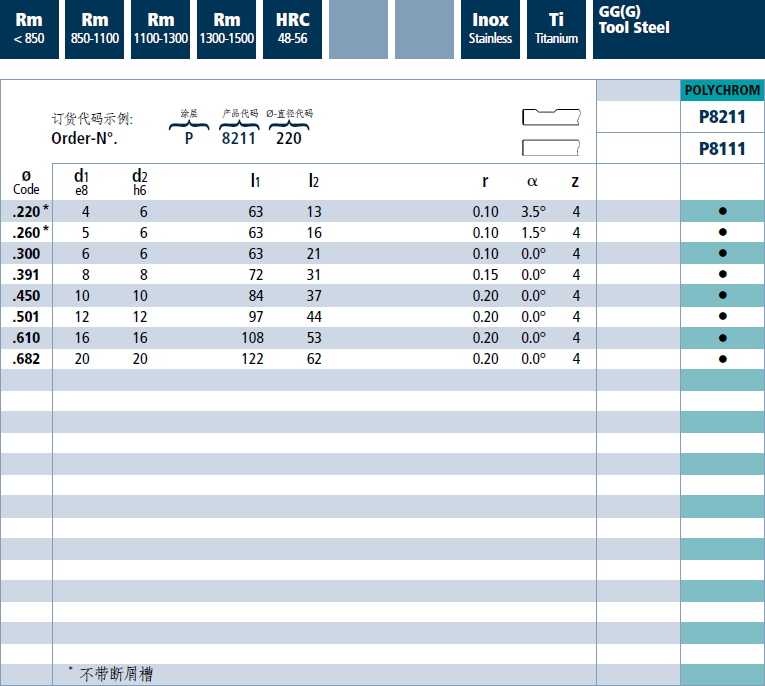The width and height of the screenshot is (765, 686).
Task: Select code .300 row label
Action: click(x=26, y=254)
